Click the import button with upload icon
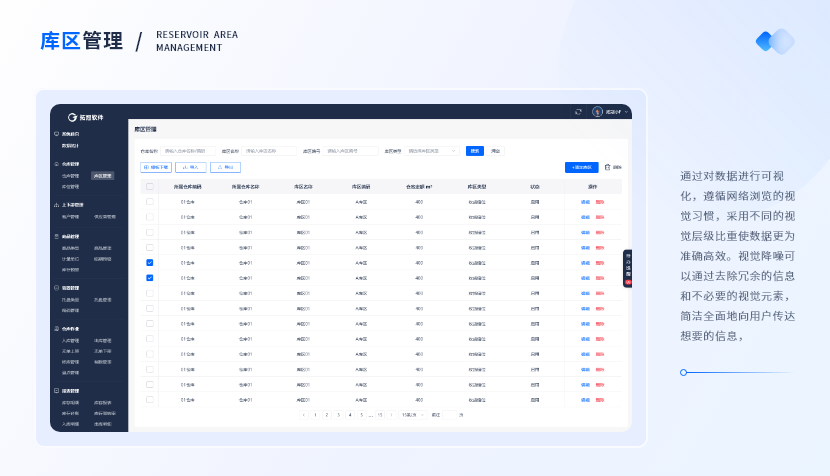The width and height of the screenshot is (830, 476). click(190, 167)
